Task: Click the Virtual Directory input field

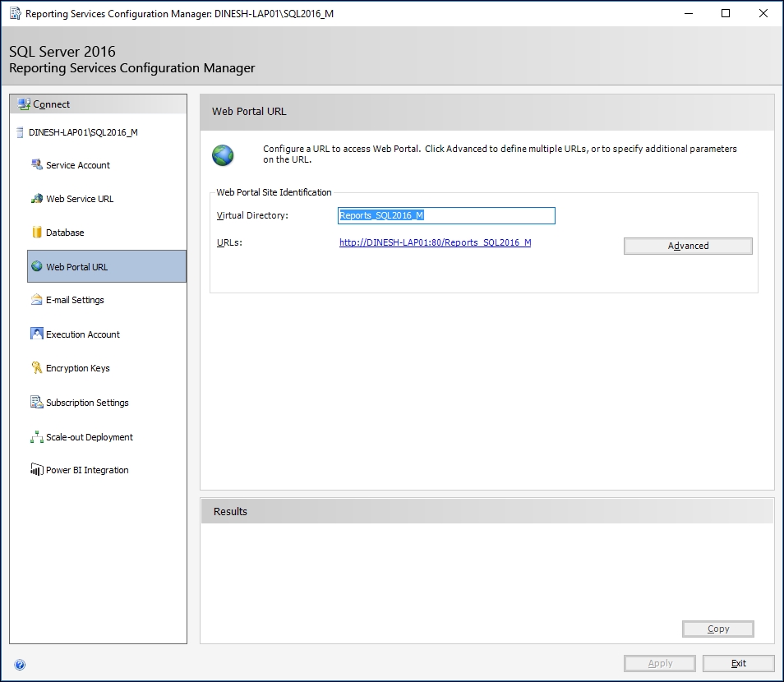Action: (x=446, y=215)
